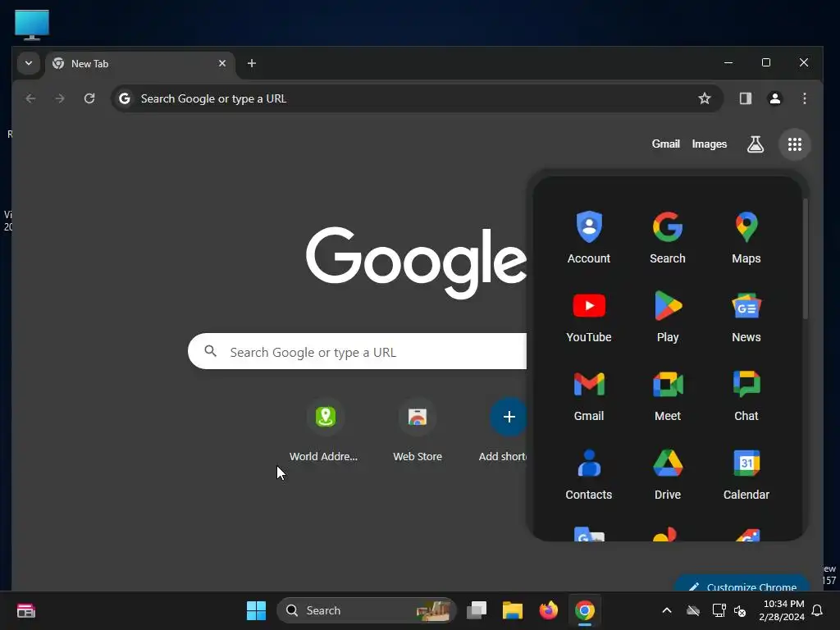
Task: Open Chrome three-dot menu
Action: [804, 98]
